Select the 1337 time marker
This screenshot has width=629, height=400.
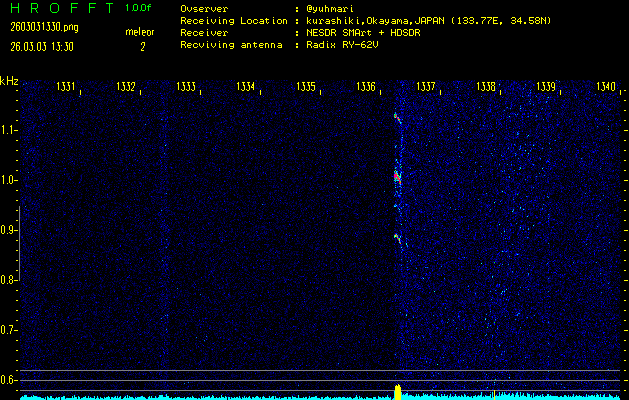point(426,87)
